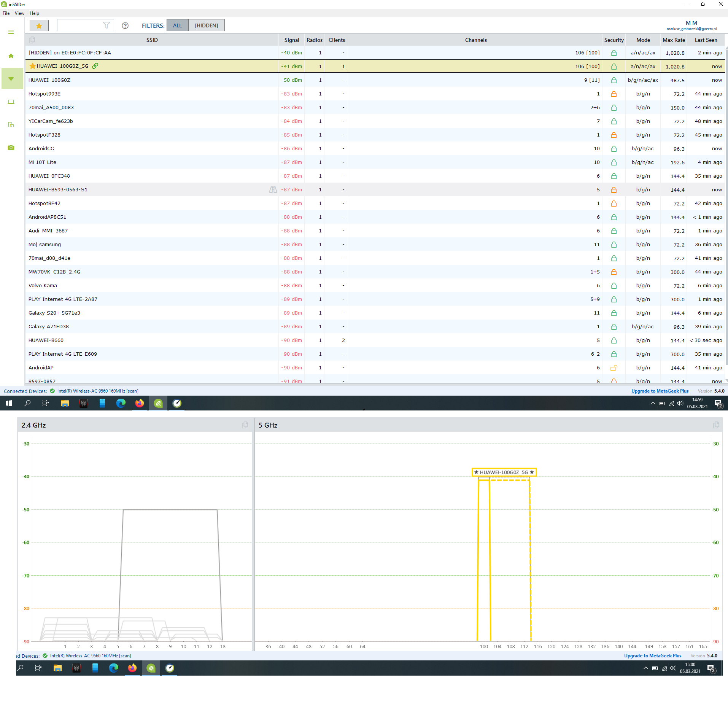Go to the Home view in the sidebar
Viewport: 728px width, 703px height.
[x=11, y=56]
